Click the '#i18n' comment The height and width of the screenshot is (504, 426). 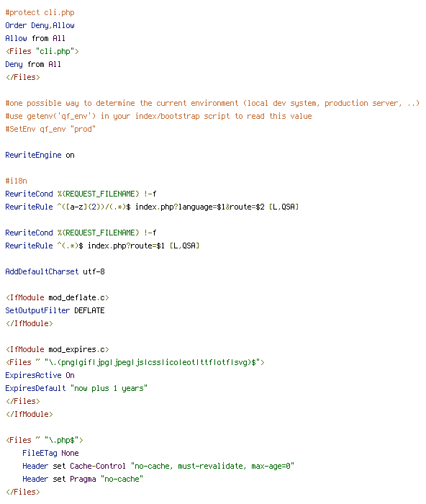[x=16, y=181]
